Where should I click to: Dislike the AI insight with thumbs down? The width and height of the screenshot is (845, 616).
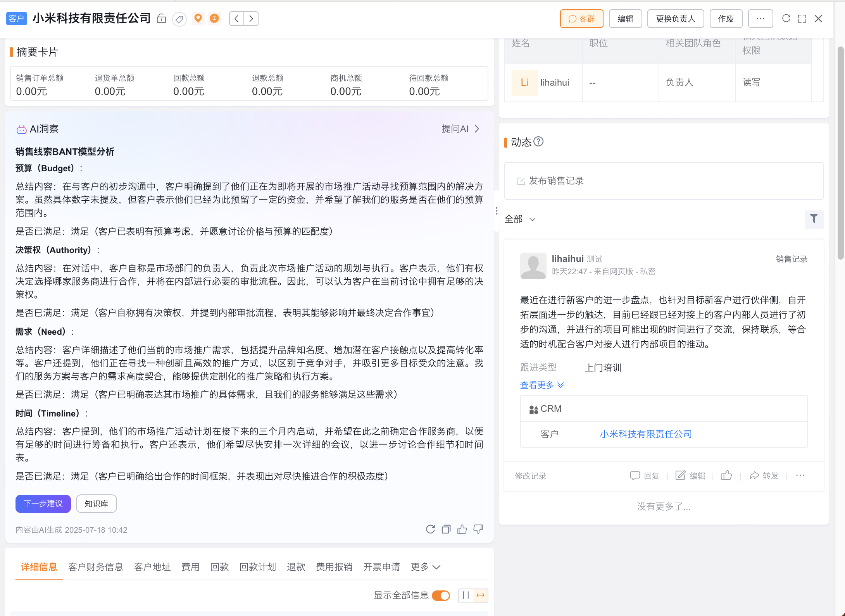click(478, 529)
